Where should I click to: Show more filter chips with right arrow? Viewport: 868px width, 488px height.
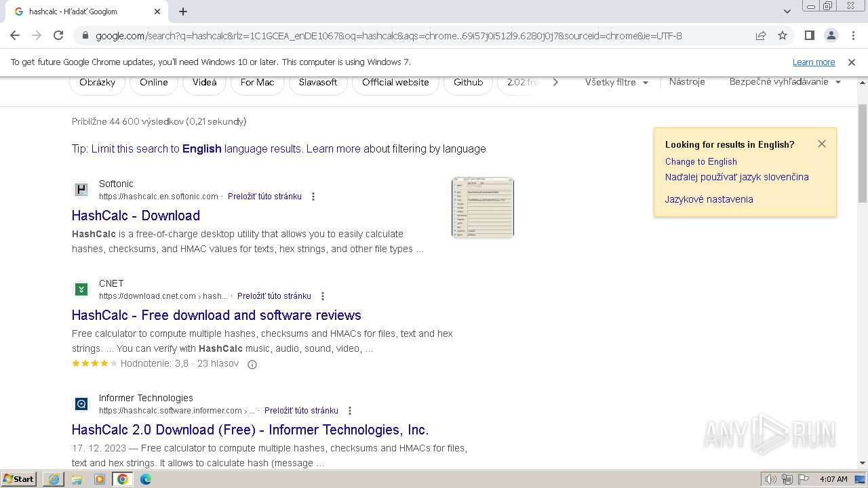coord(555,82)
